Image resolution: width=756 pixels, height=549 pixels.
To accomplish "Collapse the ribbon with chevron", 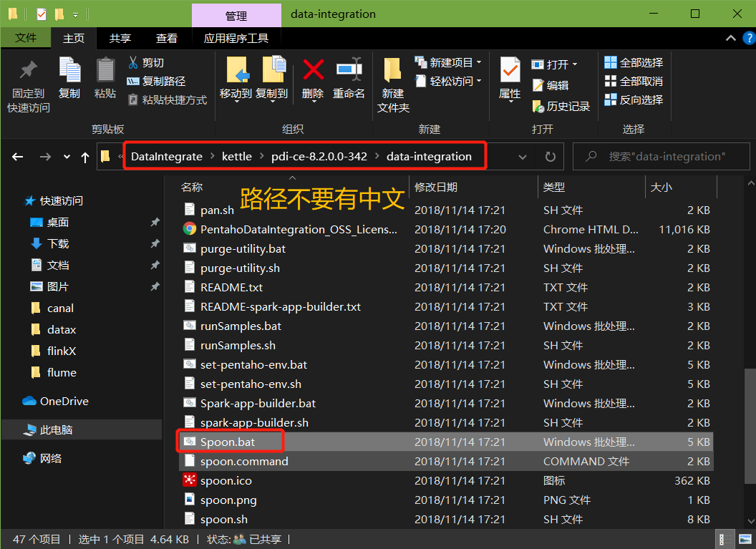I will (x=730, y=38).
